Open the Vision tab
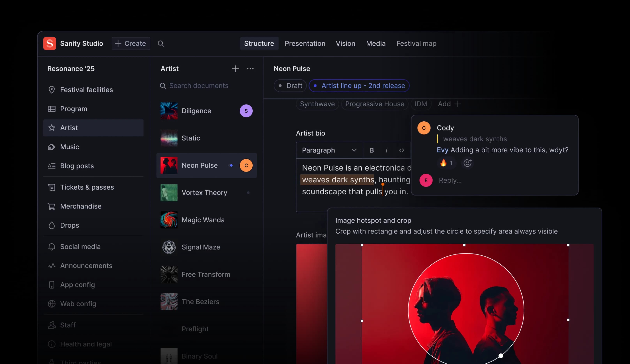 [x=345, y=43]
